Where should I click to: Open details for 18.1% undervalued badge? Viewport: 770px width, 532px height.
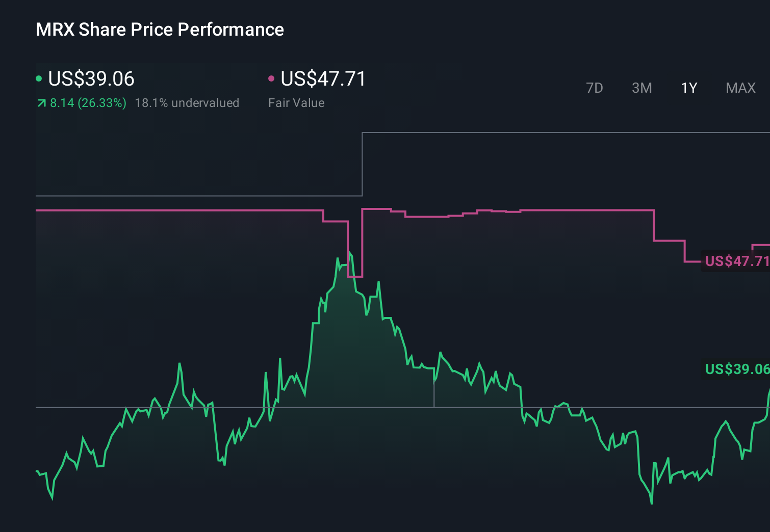point(187,103)
